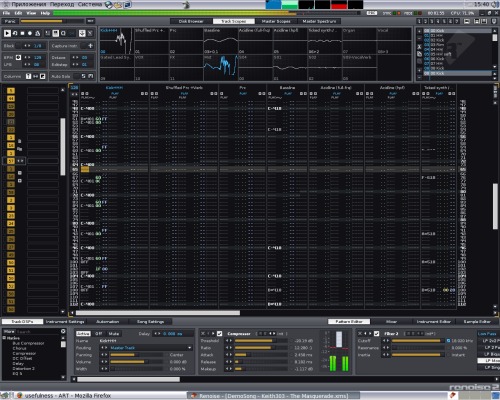Set track state to Off
Image resolution: width=500 pixels, height=400 pixels.
(x=99, y=333)
